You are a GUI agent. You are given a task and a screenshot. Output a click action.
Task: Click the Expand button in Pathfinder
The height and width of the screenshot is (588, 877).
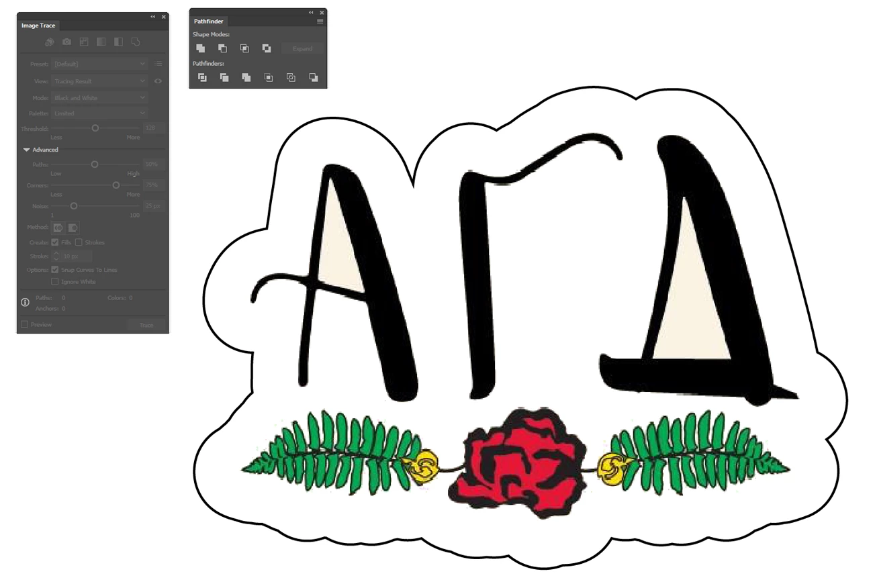(303, 48)
